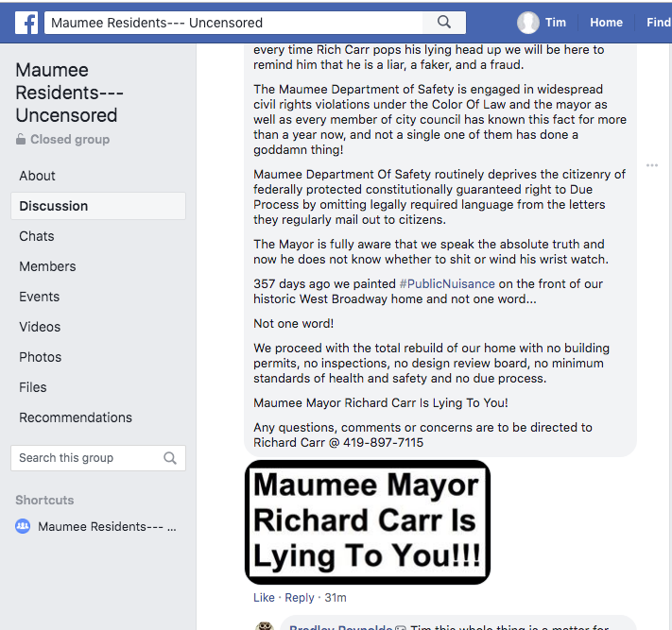Click the Maumee Residents shortcut group icon
The height and width of the screenshot is (630, 672).
coord(24,527)
